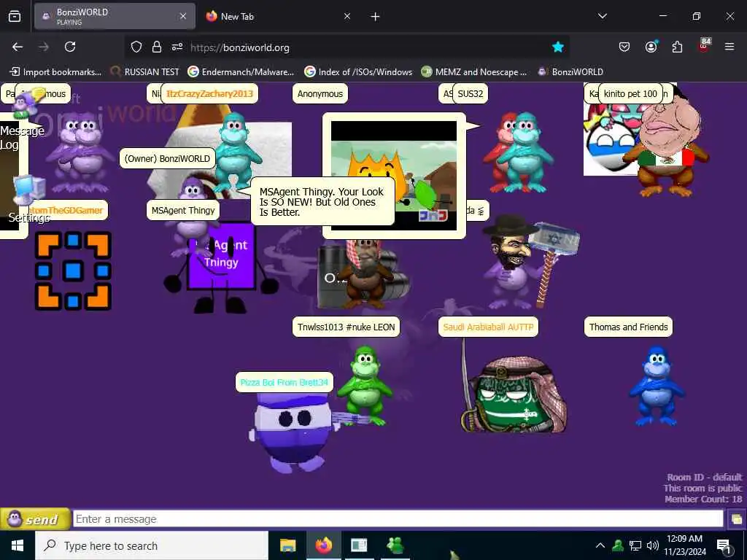The image size is (747, 560).
Task: Open MEMZ and Noescape bookmark
Action: click(474, 72)
